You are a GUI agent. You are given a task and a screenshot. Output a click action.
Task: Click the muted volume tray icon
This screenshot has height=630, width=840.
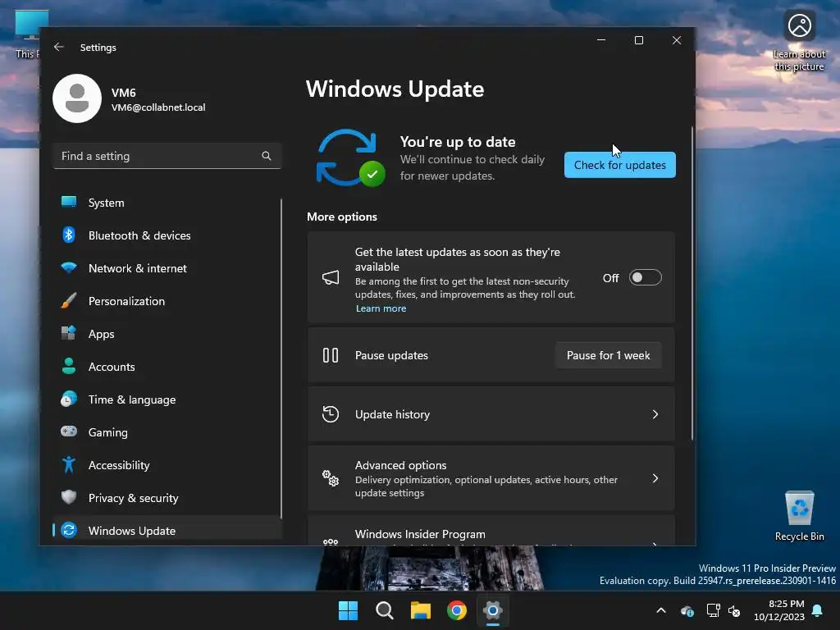click(x=734, y=610)
